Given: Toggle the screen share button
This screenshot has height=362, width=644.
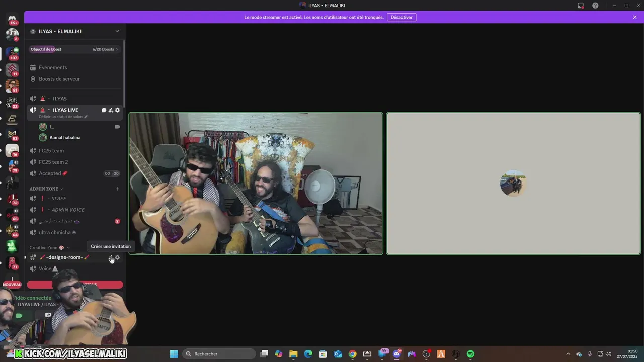Looking at the screenshot, I should pyautogui.click(x=48, y=315).
